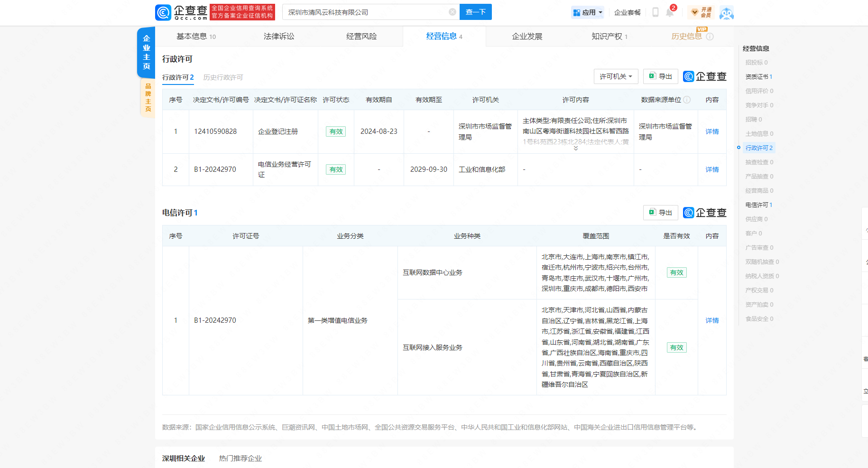Select the 知识产权 tab

609,37
